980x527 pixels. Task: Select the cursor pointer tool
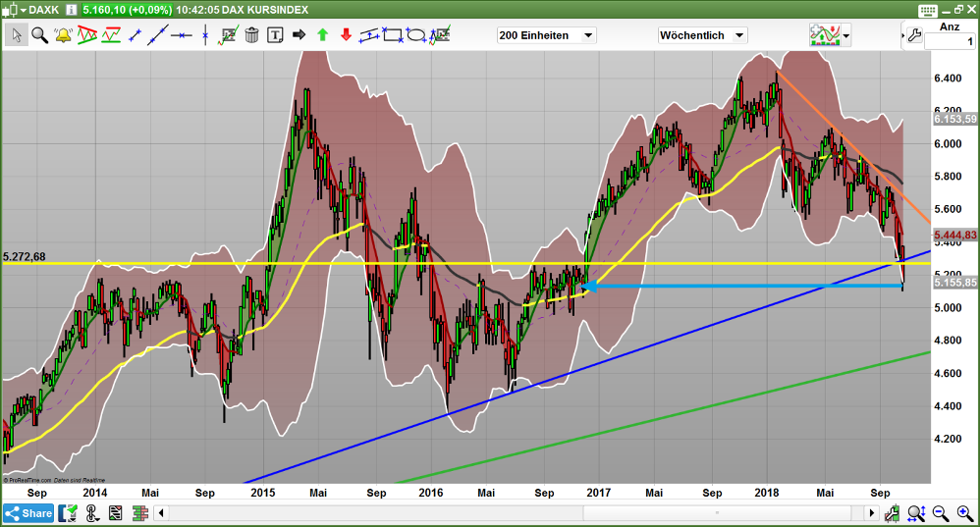pyautogui.click(x=17, y=35)
